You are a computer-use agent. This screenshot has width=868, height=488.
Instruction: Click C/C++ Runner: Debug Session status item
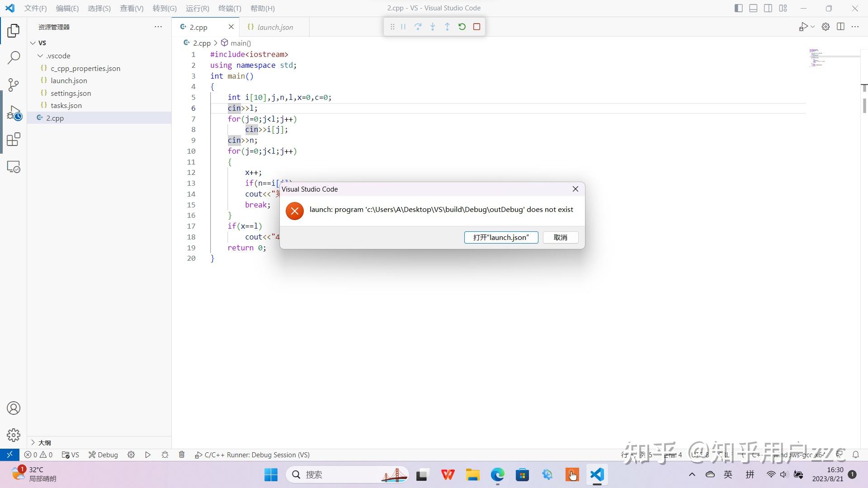(x=252, y=455)
